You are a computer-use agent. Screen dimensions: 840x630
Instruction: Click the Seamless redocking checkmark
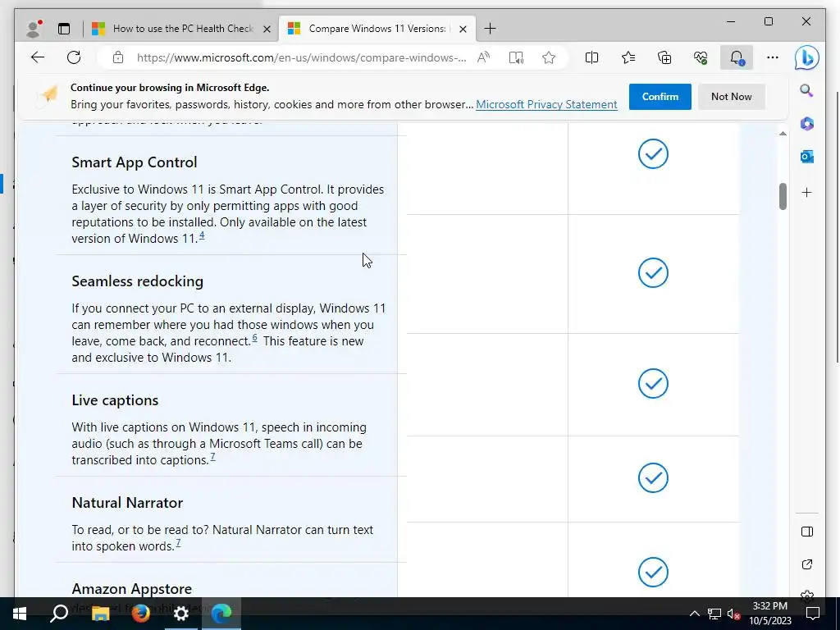click(x=653, y=272)
